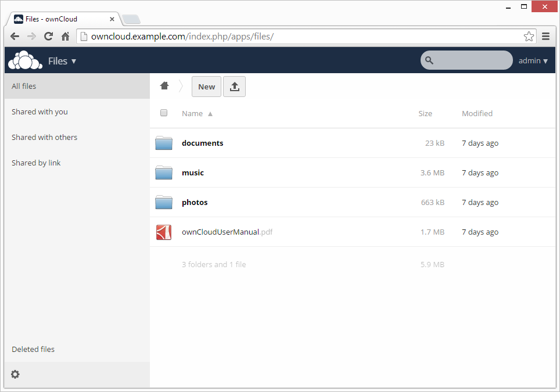The height and width of the screenshot is (392, 560).
Task: Click the home breadcrumb icon
Action: (x=164, y=86)
